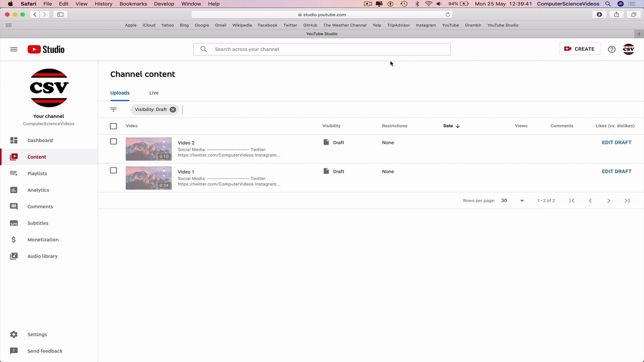Click the Safari back button

[35, 15]
